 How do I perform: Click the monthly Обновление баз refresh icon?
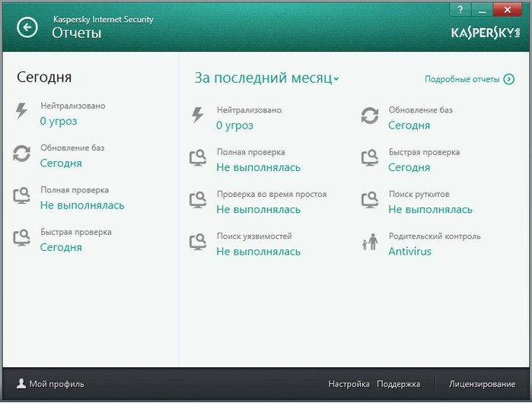[x=370, y=116]
